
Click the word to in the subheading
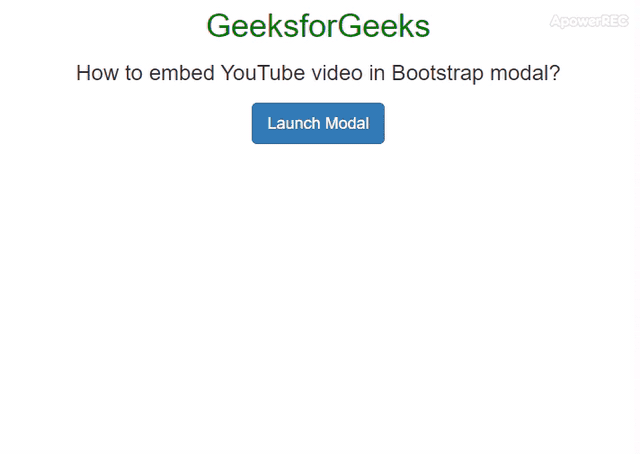tap(133, 73)
